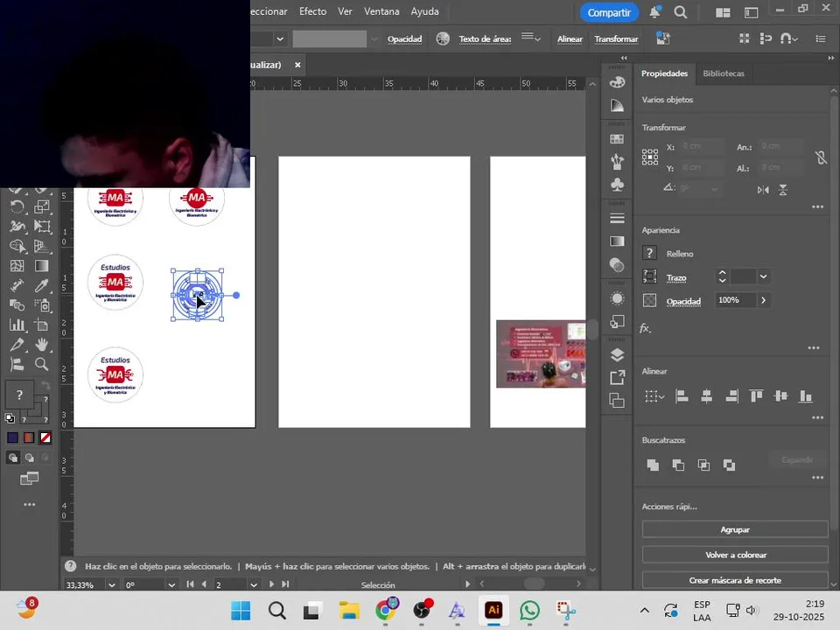Open the Artboards panel icon

tap(617, 401)
